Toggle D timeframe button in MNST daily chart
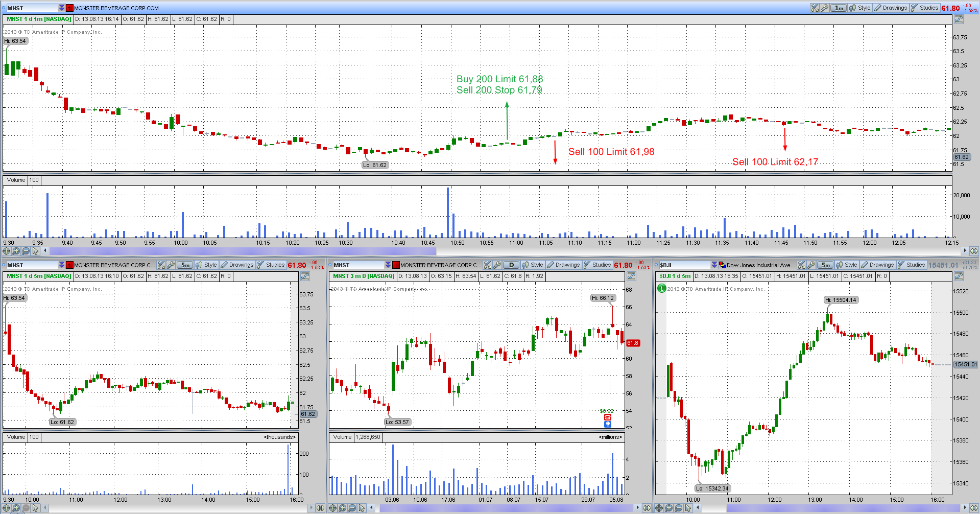Image resolution: width=980 pixels, height=514 pixels. pyautogui.click(x=511, y=265)
